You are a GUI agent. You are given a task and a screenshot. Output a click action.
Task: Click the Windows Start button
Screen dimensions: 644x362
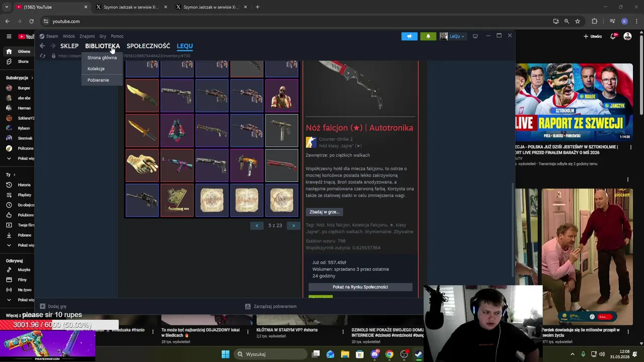tap(225, 354)
